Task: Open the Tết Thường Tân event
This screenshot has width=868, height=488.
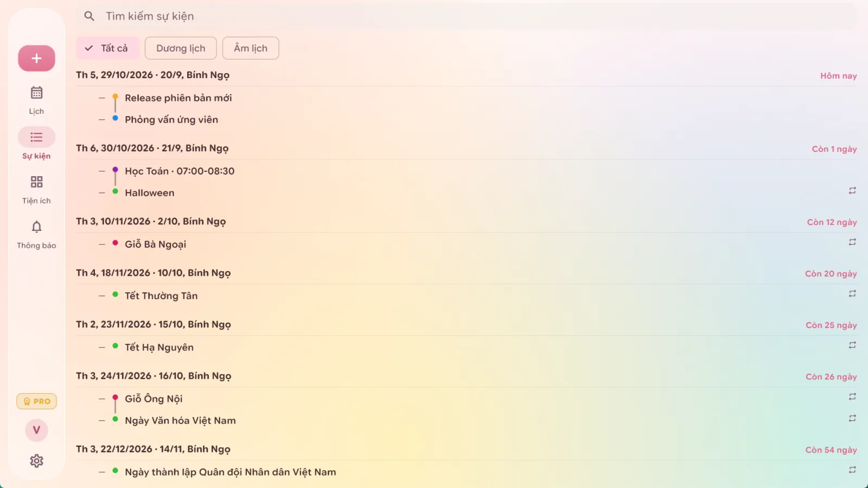Action: 161,296
